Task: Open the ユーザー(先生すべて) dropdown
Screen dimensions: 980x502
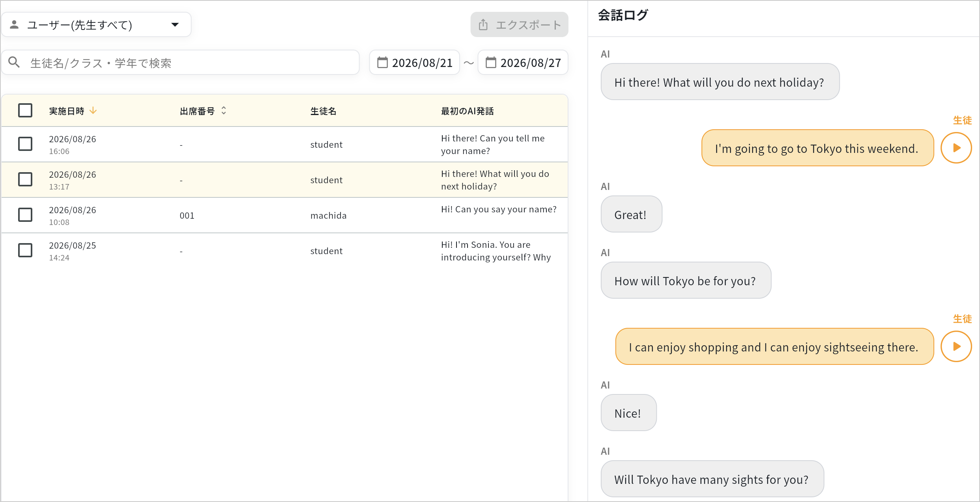Action: click(96, 24)
